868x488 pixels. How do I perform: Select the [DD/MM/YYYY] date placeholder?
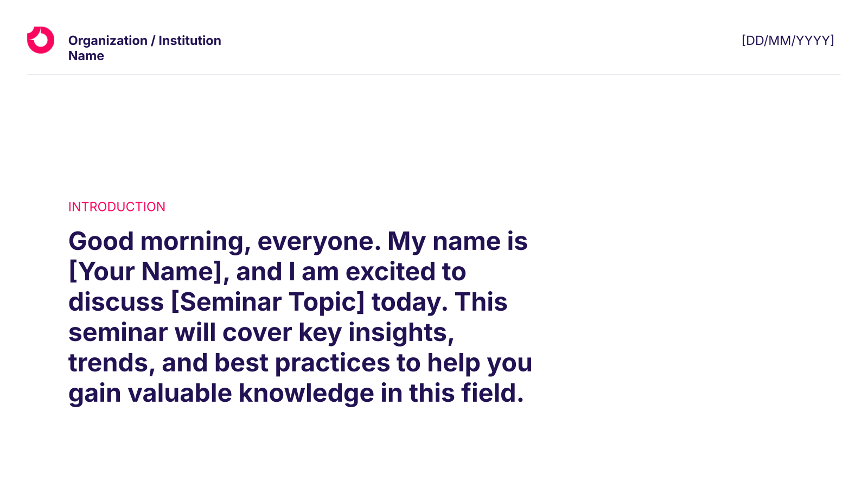[x=788, y=41]
